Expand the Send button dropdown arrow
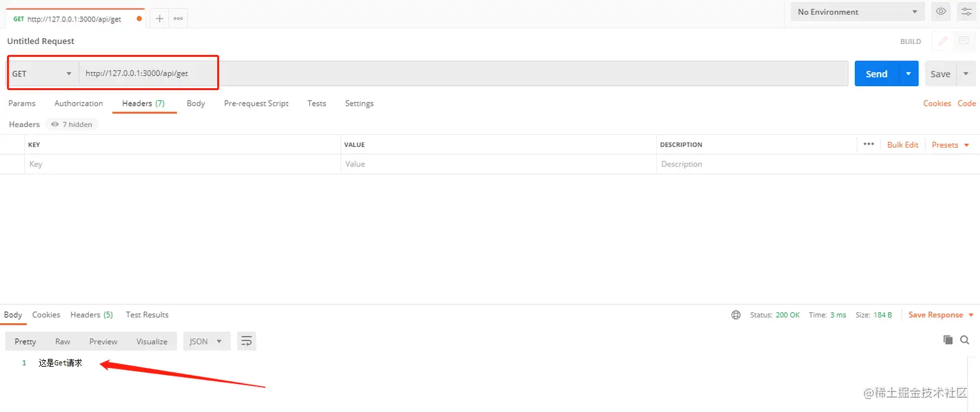 [x=908, y=74]
